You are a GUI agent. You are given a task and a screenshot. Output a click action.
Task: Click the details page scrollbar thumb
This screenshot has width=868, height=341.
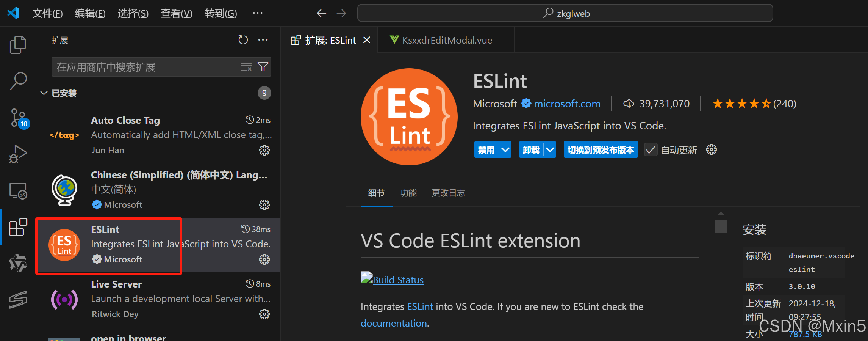(721, 226)
